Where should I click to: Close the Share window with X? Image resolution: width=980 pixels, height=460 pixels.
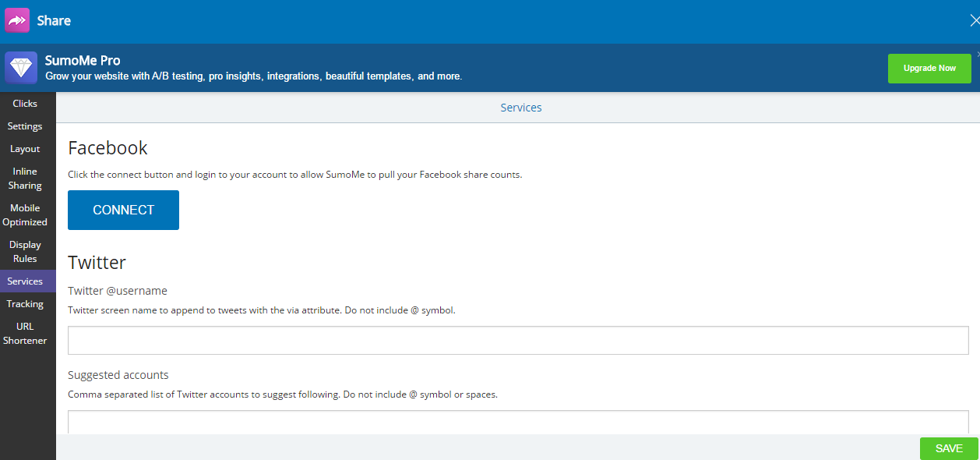975,21
